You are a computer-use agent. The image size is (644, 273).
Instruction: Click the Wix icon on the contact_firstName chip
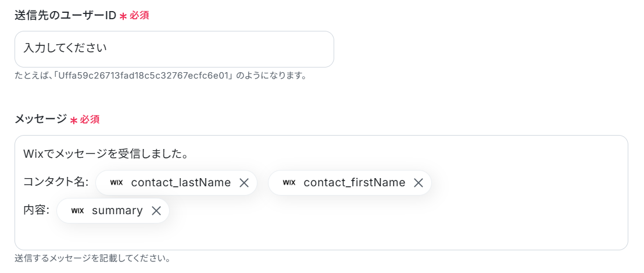(289, 183)
